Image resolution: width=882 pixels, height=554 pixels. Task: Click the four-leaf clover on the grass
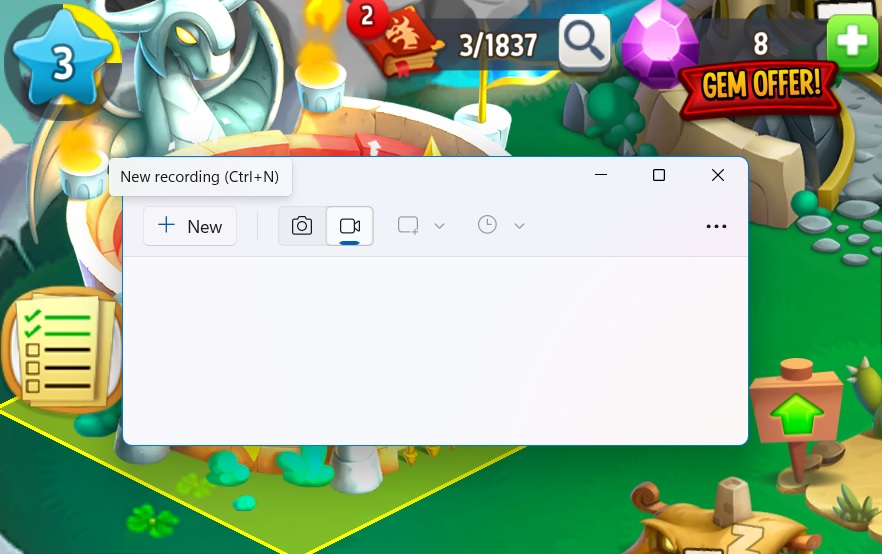tap(152, 521)
